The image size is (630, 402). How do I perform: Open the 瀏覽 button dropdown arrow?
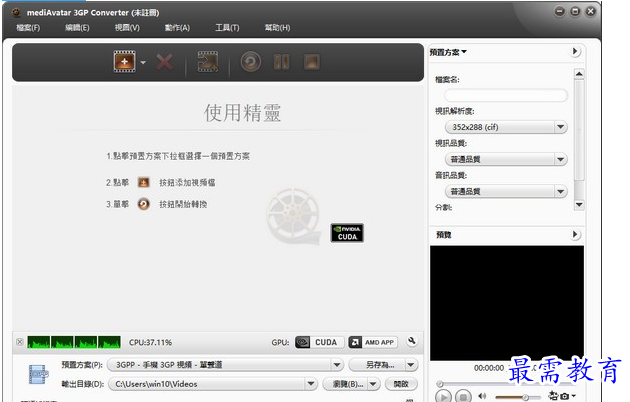[373, 384]
